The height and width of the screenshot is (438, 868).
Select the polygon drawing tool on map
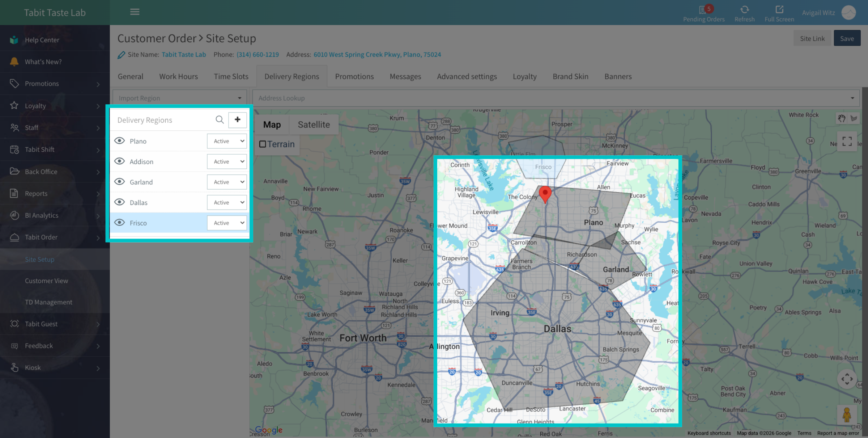854,118
